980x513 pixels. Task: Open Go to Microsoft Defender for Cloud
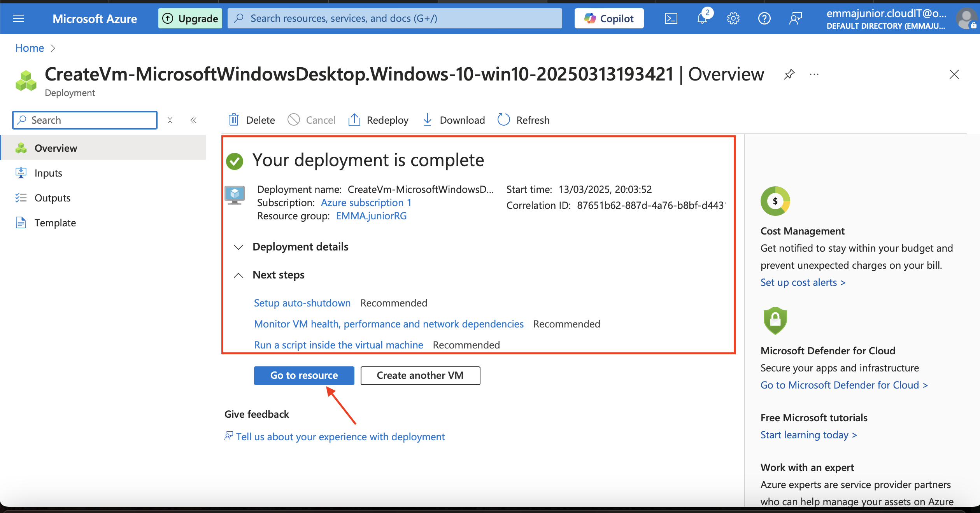pos(844,385)
